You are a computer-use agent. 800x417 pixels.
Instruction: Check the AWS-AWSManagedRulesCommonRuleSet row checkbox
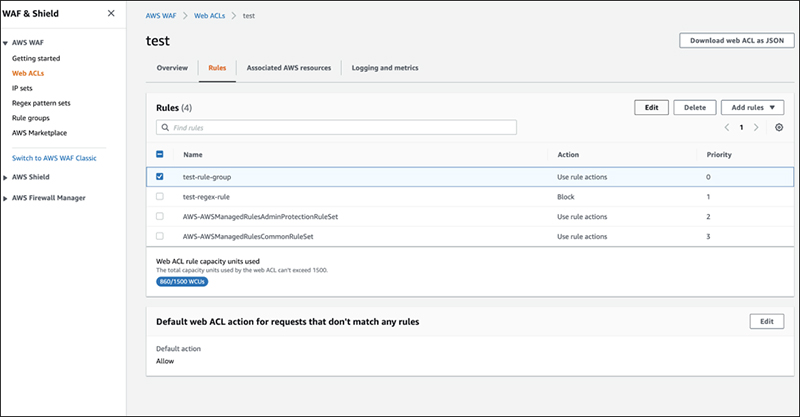(x=160, y=237)
